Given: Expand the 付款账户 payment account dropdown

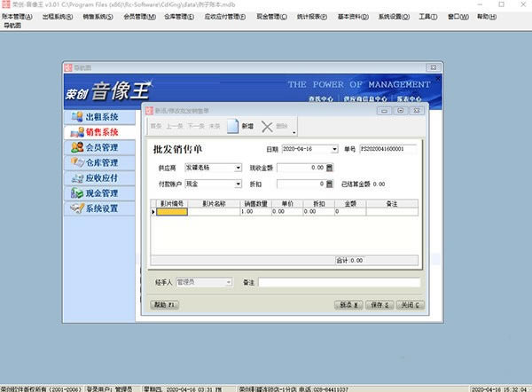Looking at the screenshot, I should coord(239,184).
